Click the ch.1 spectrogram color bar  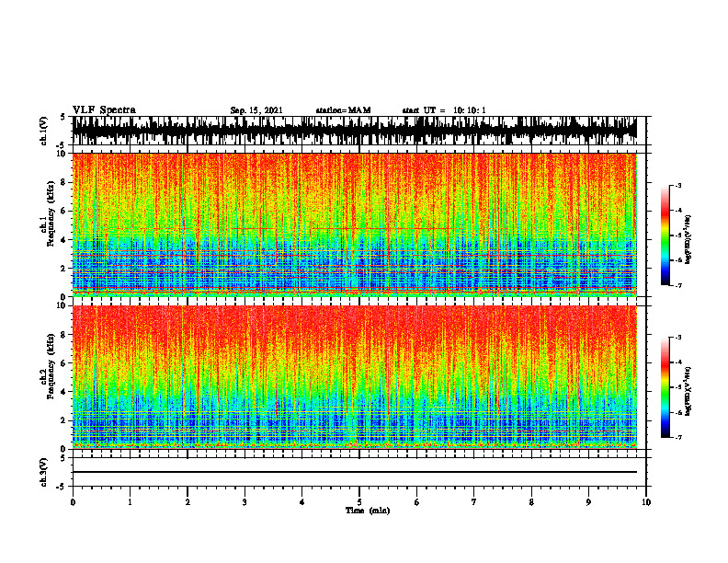click(x=665, y=236)
